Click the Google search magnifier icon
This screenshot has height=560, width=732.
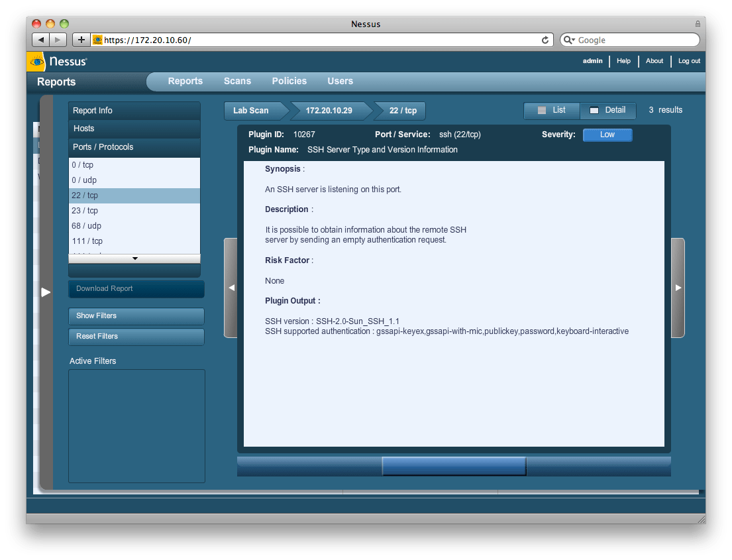click(568, 40)
